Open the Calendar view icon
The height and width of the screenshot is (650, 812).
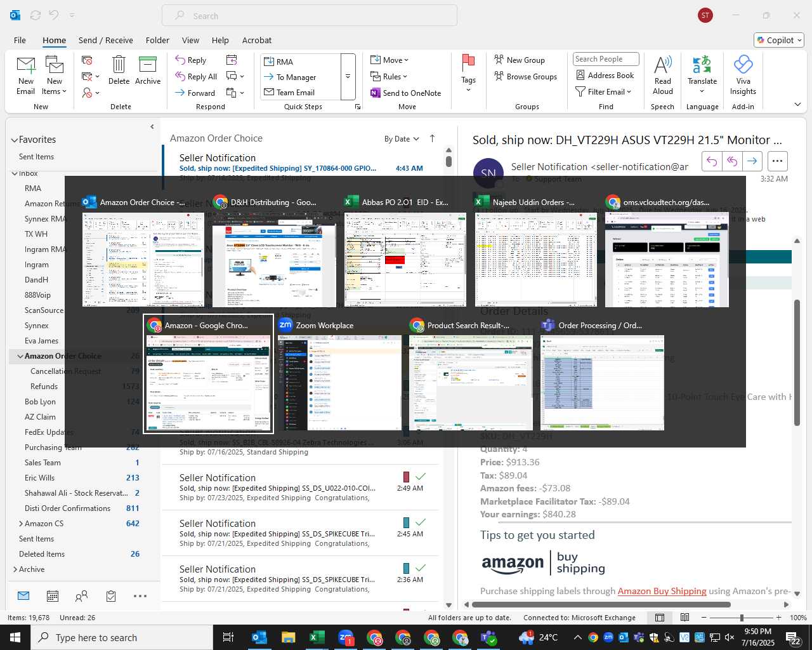coord(53,595)
